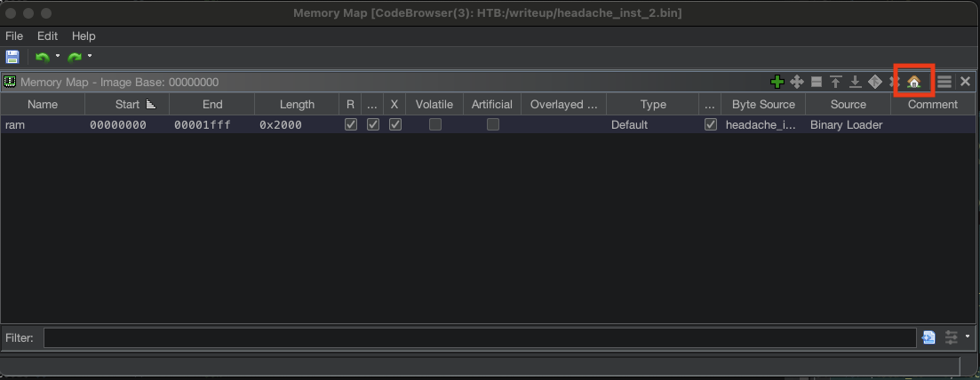980x380 pixels.
Task: Open the Edit menu
Action: pyautogui.click(x=47, y=36)
